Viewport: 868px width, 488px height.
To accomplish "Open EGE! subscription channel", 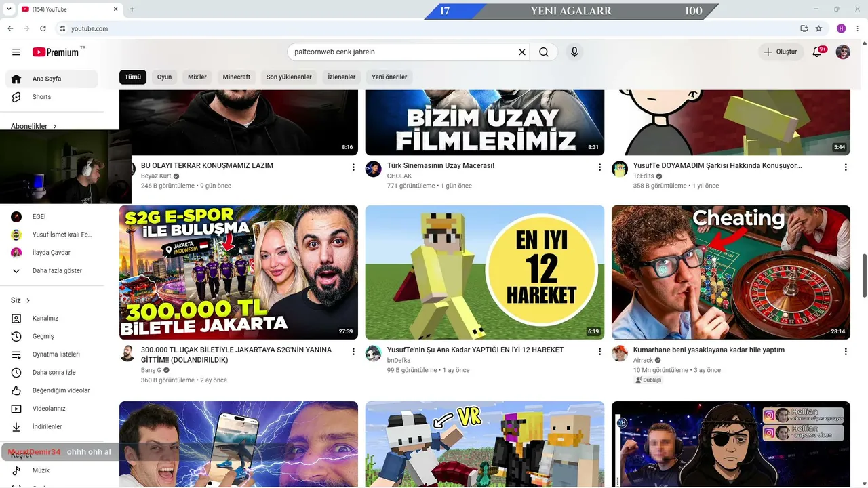I will pyautogui.click(x=52, y=216).
